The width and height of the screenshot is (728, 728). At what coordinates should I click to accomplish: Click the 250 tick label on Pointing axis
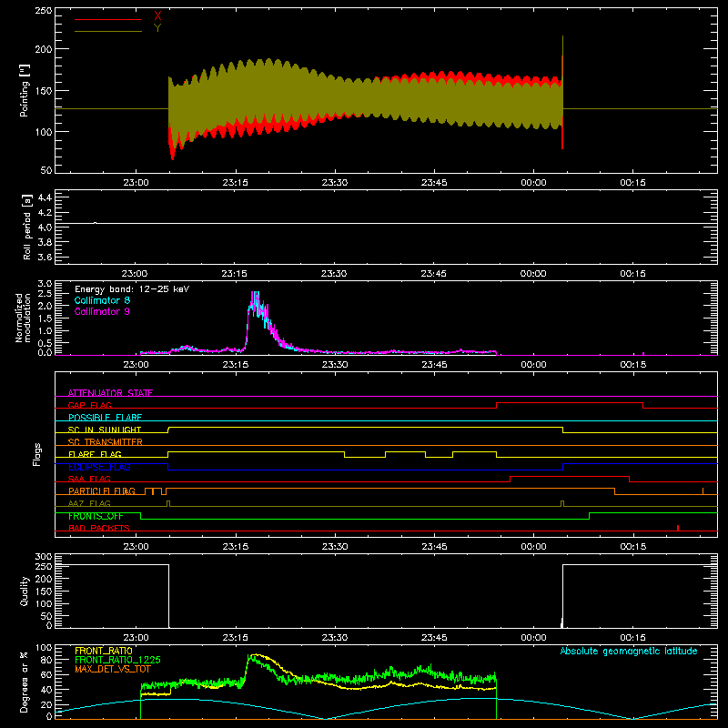(43, 11)
